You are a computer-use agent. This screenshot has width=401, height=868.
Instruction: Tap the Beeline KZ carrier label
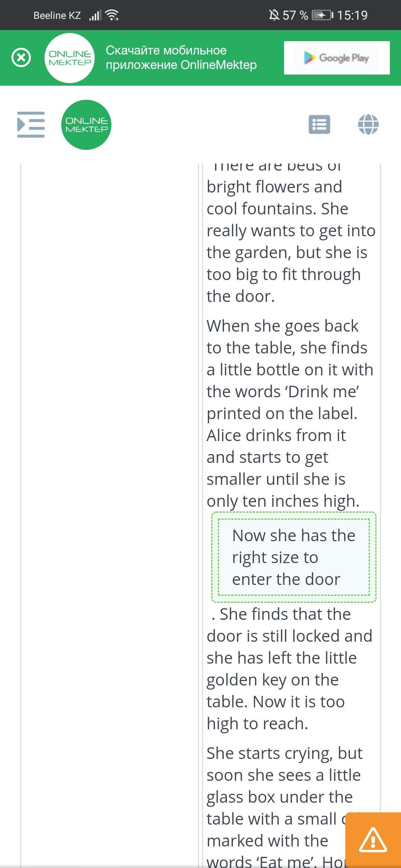(x=57, y=15)
